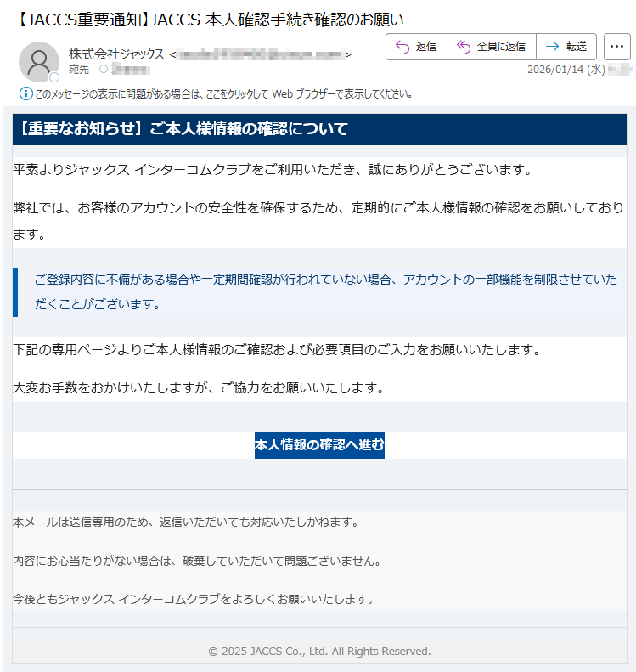This screenshot has width=636, height=672.
Task: Click the sender's profile avatar
Action: pos(38,61)
